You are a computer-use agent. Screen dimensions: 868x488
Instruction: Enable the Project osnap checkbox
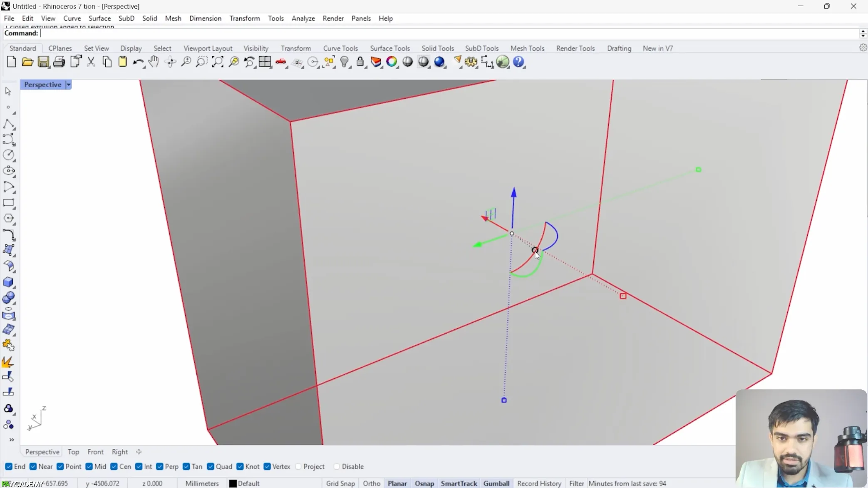tap(298, 466)
